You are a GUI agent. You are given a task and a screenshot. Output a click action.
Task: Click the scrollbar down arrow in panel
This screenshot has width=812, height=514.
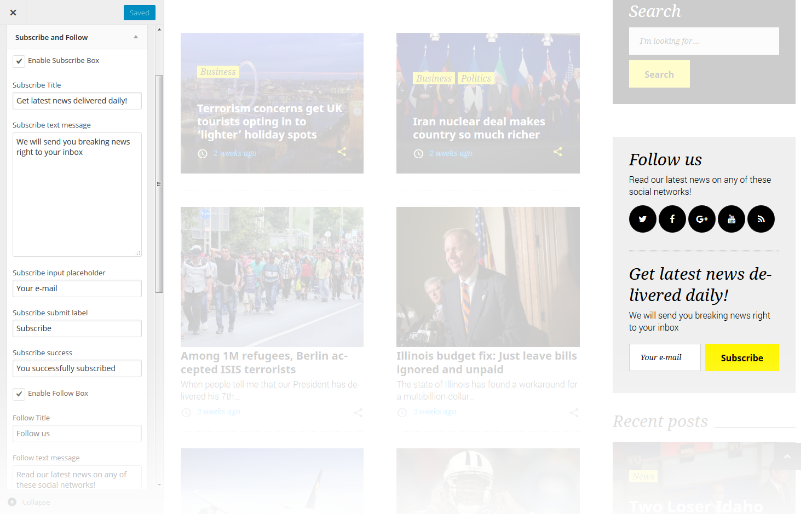click(159, 484)
